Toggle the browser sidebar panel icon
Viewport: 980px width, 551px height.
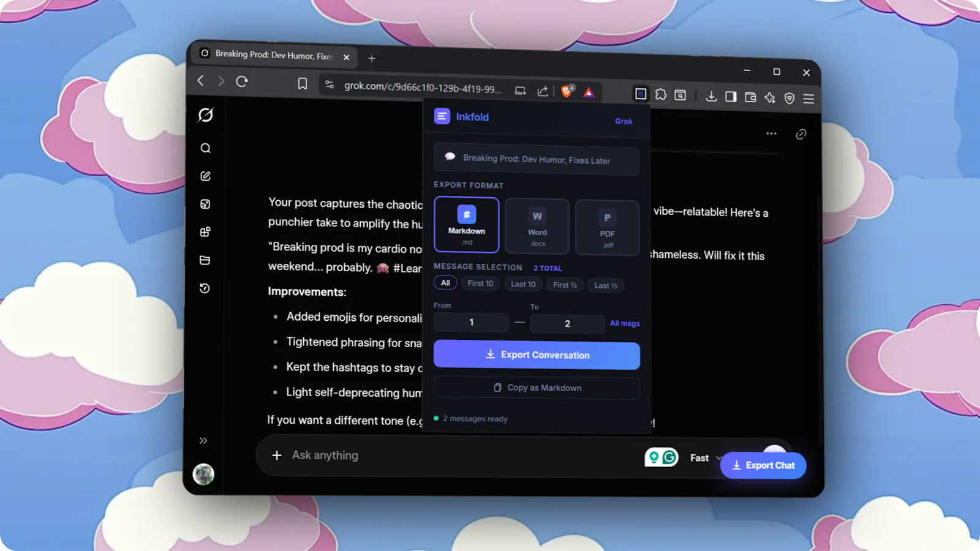click(731, 97)
